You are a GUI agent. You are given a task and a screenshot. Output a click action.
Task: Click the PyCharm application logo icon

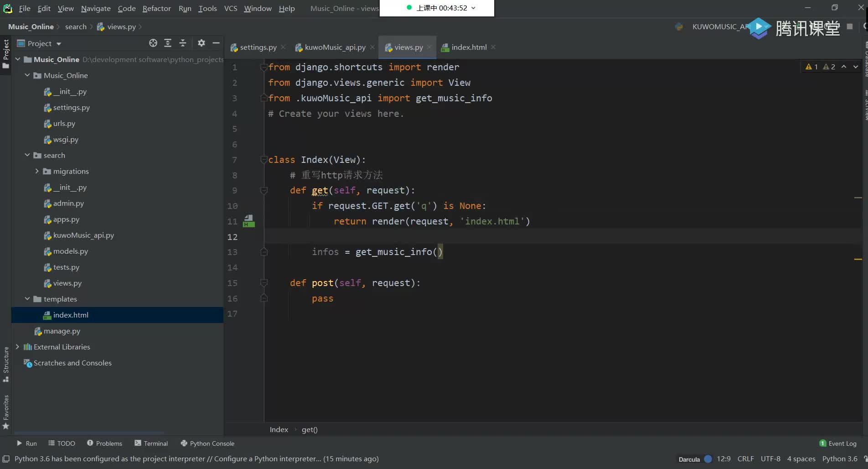(x=8, y=8)
